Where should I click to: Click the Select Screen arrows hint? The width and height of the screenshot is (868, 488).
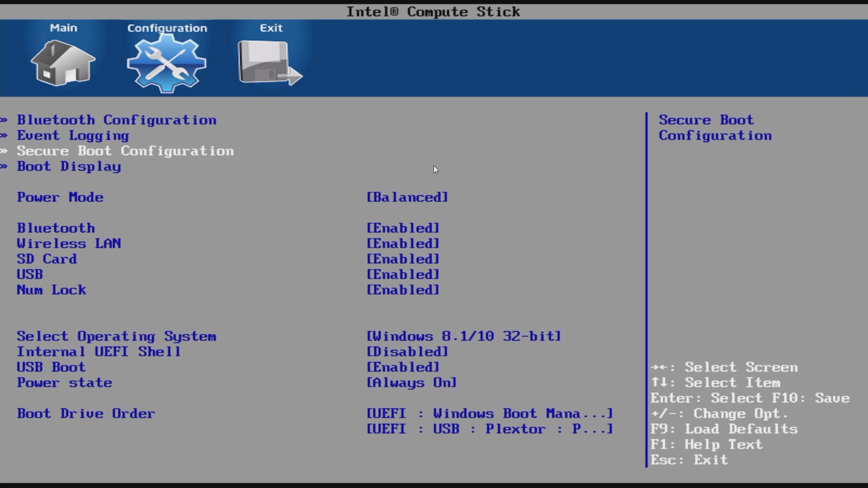(x=724, y=367)
